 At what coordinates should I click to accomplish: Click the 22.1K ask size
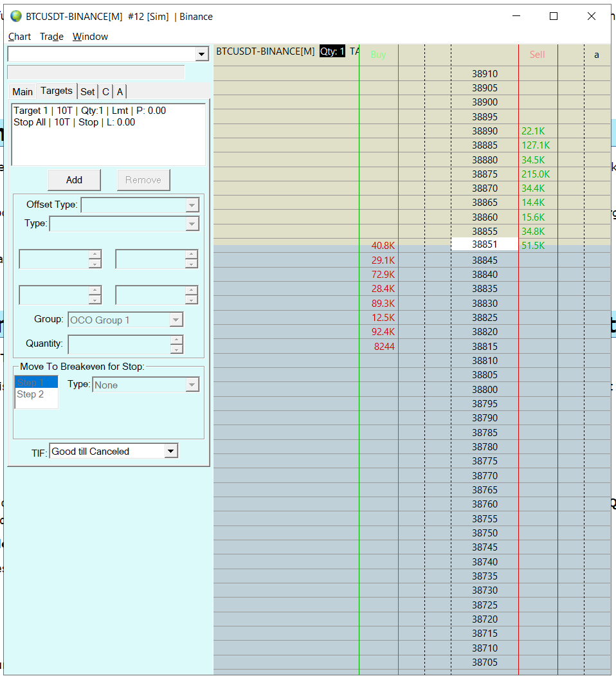tap(533, 131)
